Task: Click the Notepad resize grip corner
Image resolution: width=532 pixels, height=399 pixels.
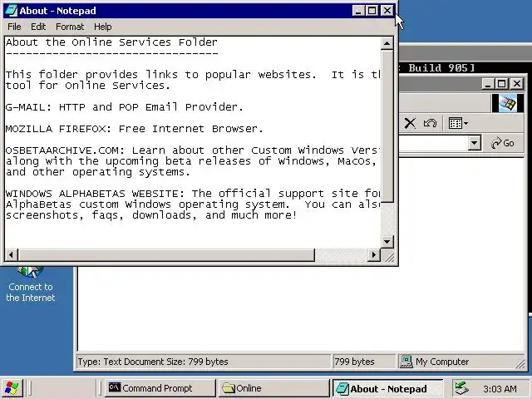Action: 390,258
